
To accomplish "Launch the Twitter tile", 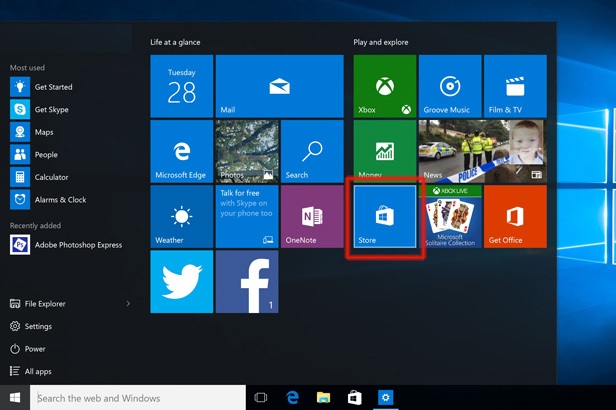I will [x=182, y=282].
